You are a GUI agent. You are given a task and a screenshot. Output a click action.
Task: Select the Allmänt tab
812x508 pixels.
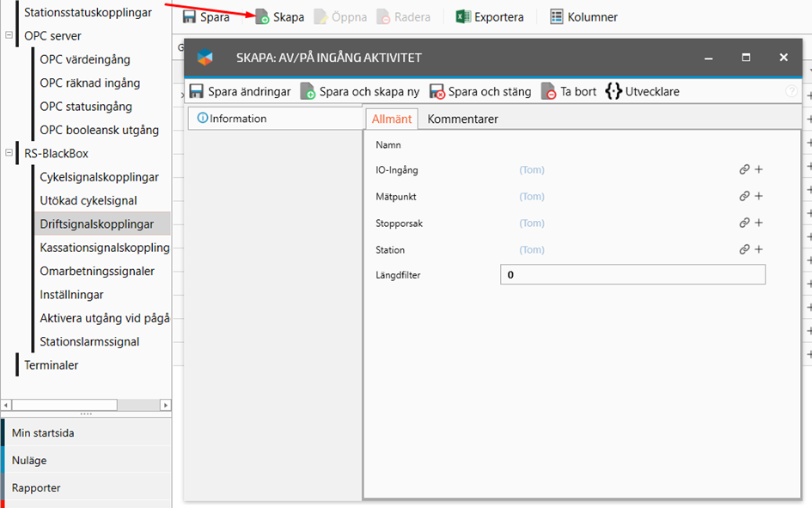392,119
